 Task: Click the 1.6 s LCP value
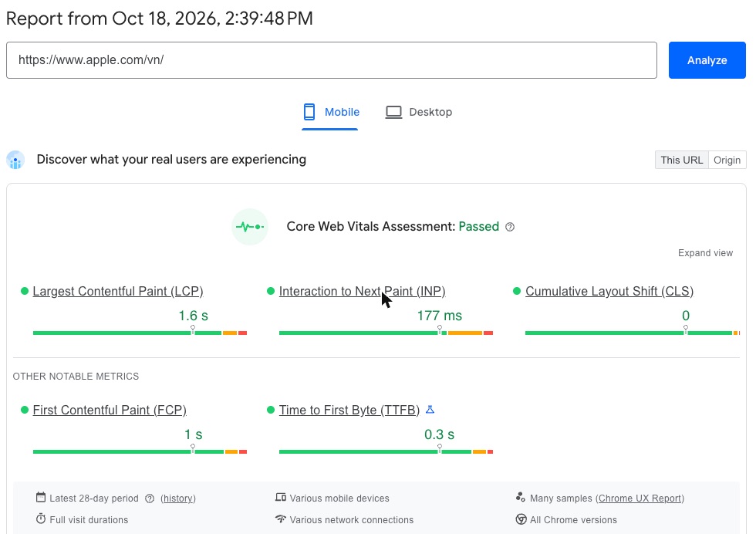pos(194,316)
